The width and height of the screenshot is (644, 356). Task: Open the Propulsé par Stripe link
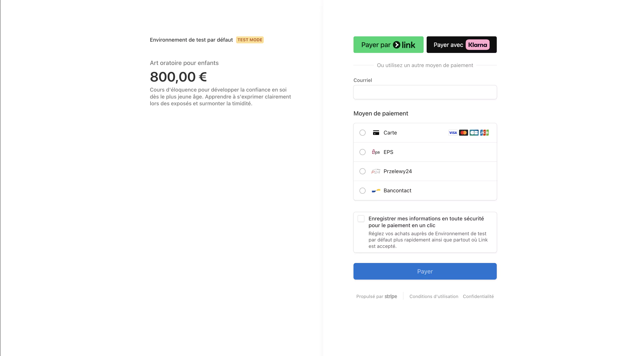click(x=376, y=296)
